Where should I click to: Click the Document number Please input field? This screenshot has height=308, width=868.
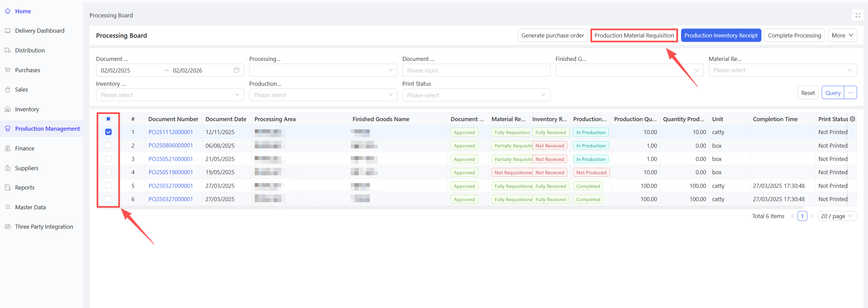[476, 70]
